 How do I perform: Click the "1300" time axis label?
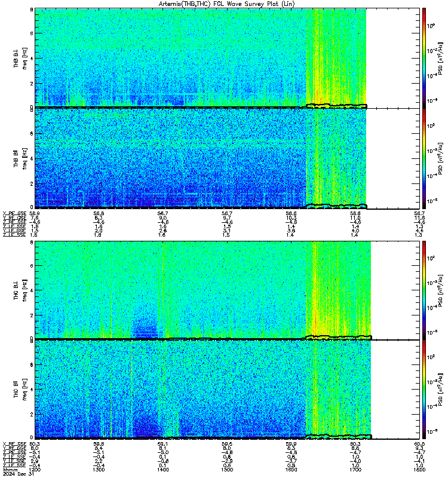[x=99, y=470]
